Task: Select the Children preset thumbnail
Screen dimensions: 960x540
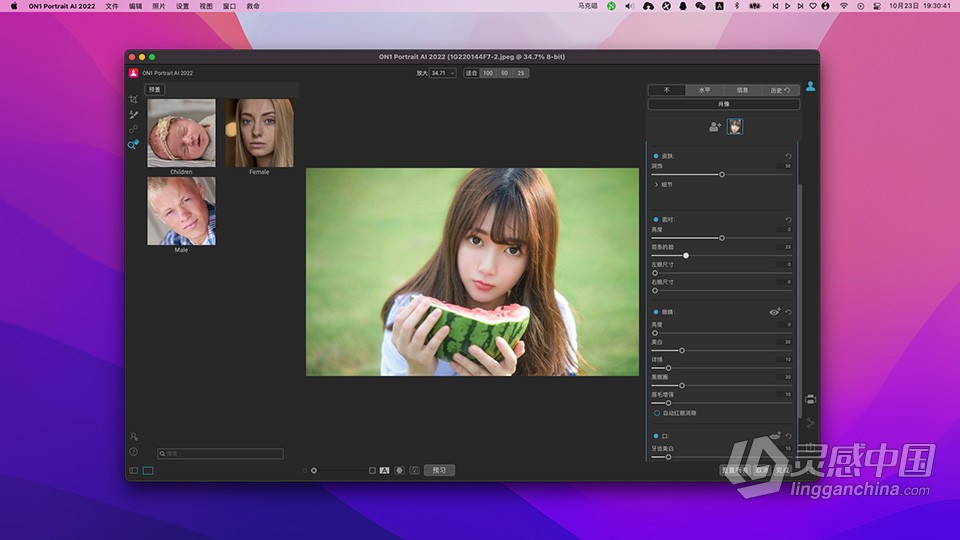Action: coord(181,133)
